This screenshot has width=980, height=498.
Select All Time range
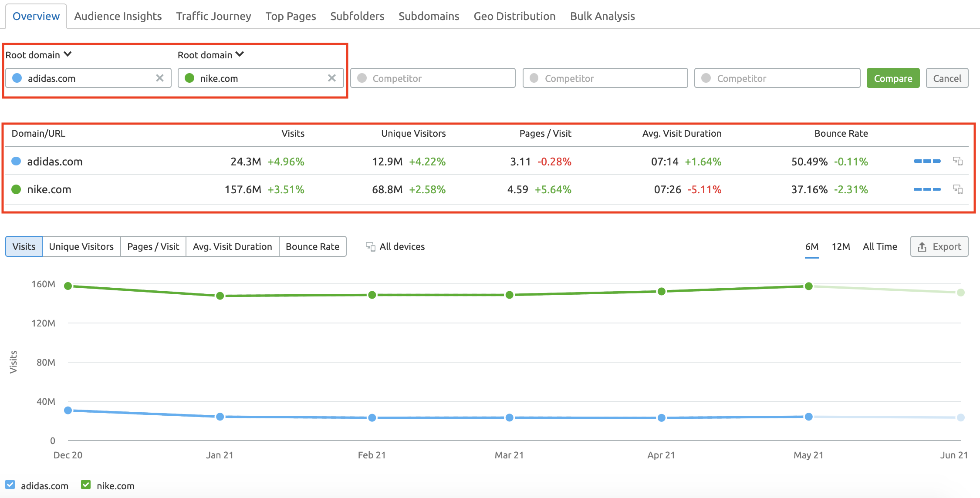880,247
